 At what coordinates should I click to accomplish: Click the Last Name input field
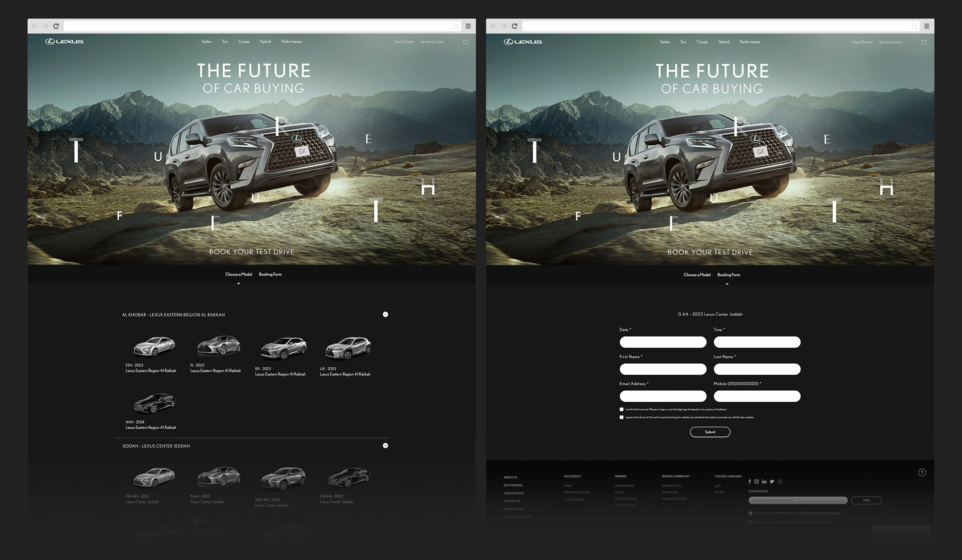click(757, 369)
